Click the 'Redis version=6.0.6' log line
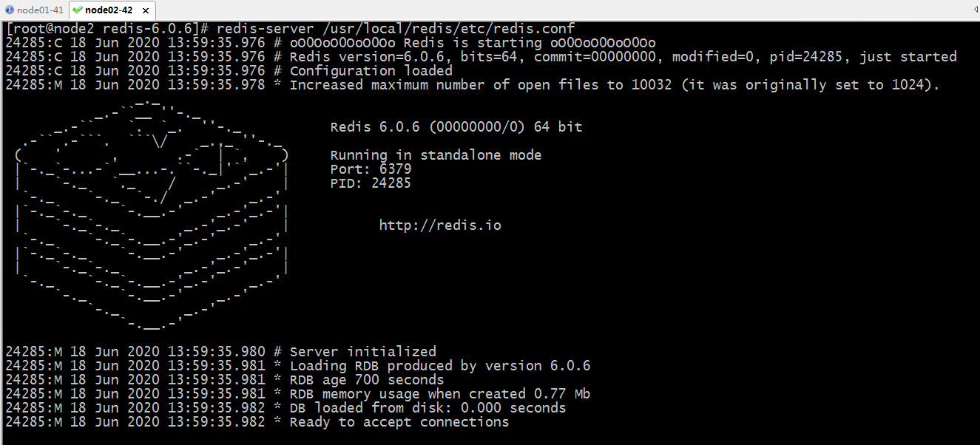This screenshot has height=445, width=980. [481, 57]
